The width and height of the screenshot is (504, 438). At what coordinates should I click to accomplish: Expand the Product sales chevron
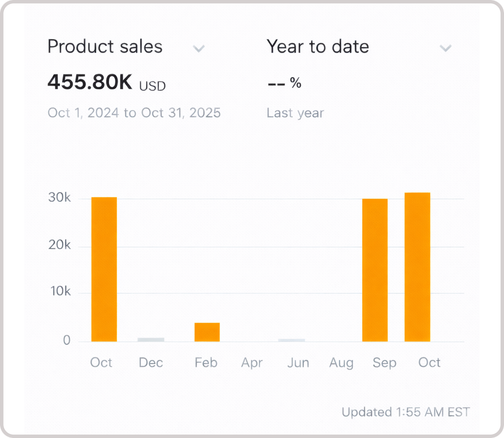[x=199, y=49]
